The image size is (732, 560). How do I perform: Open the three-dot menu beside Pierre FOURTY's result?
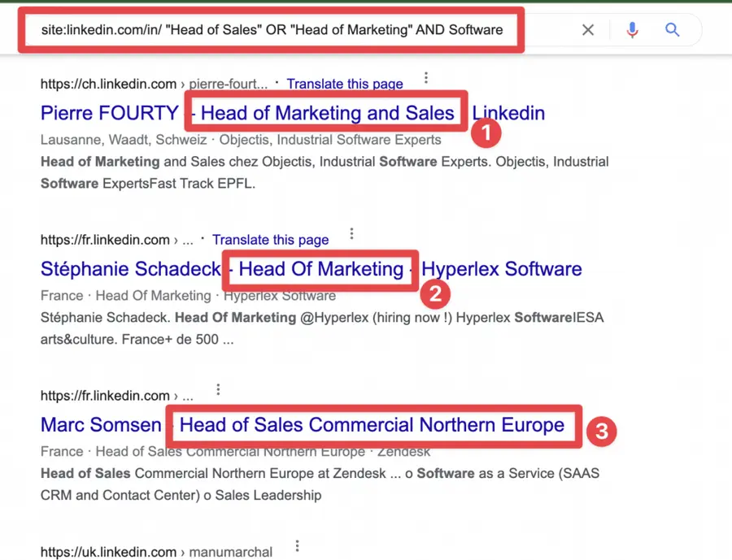tap(426, 77)
